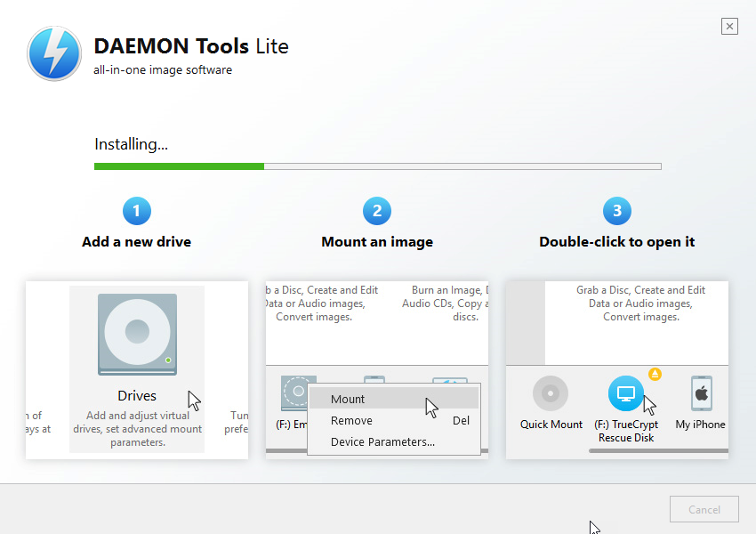The height and width of the screenshot is (534, 756).
Task: Click the Add a new drive thumbnail
Action: [x=137, y=370]
